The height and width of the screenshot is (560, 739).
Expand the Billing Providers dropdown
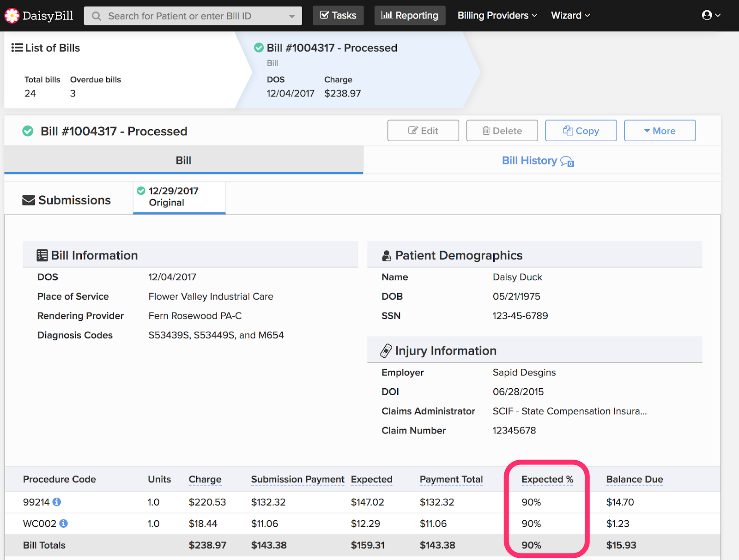click(x=497, y=15)
